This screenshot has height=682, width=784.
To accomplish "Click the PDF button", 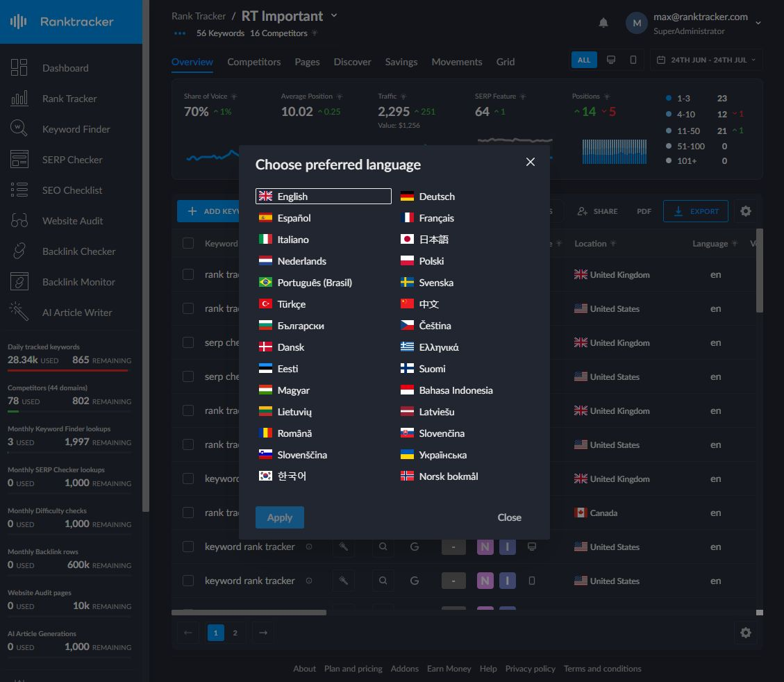I will tap(644, 211).
